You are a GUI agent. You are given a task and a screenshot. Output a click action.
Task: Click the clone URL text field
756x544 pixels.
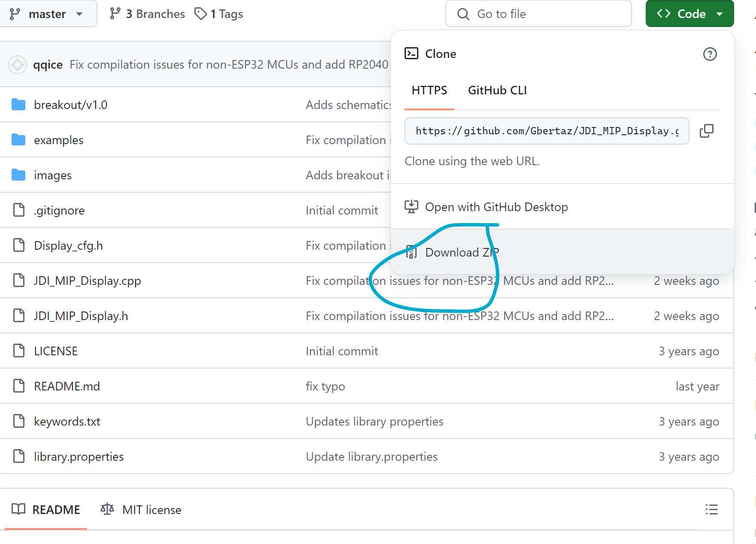pos(547,131)
